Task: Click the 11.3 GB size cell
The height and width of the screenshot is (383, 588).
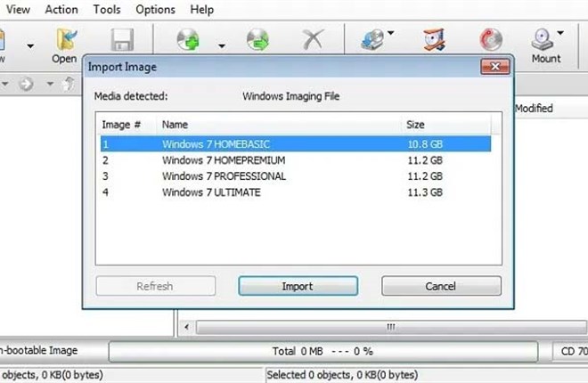Action: (425, 192)
